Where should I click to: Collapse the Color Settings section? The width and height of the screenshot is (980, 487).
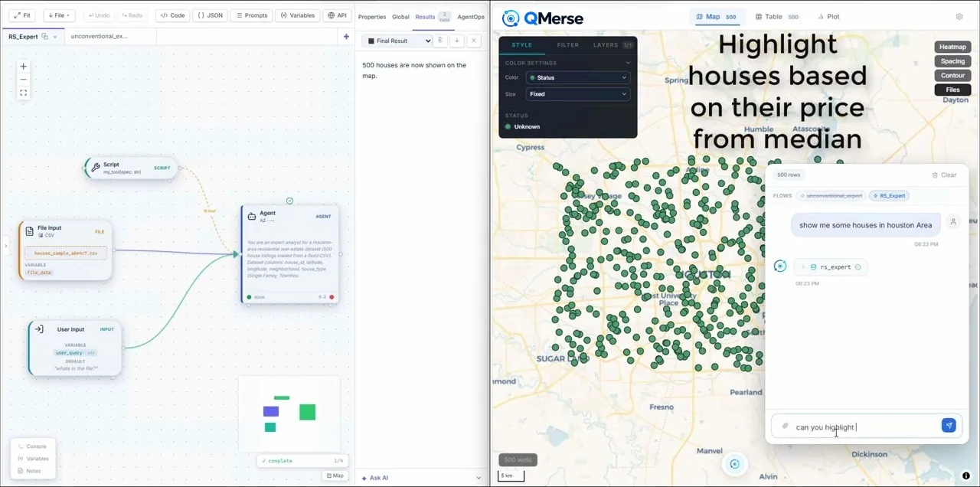pos(628,63)
